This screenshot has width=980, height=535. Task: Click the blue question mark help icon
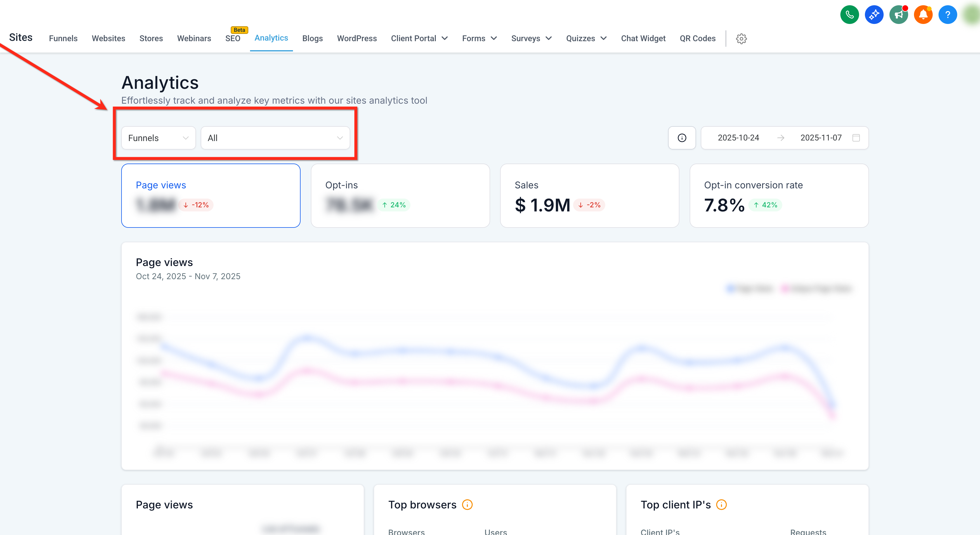tap(948, 15)
